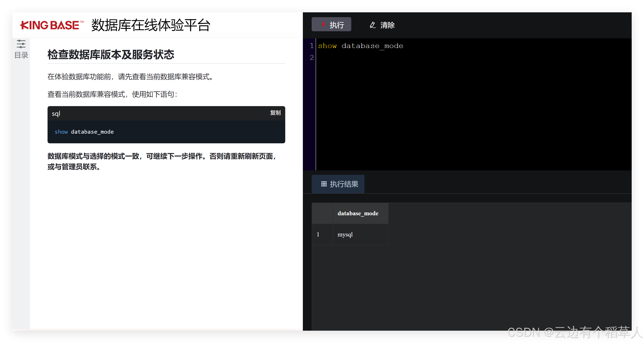Select the database_mode column header
This screenshot has height=343, width=644.
[x=358, y=213]
